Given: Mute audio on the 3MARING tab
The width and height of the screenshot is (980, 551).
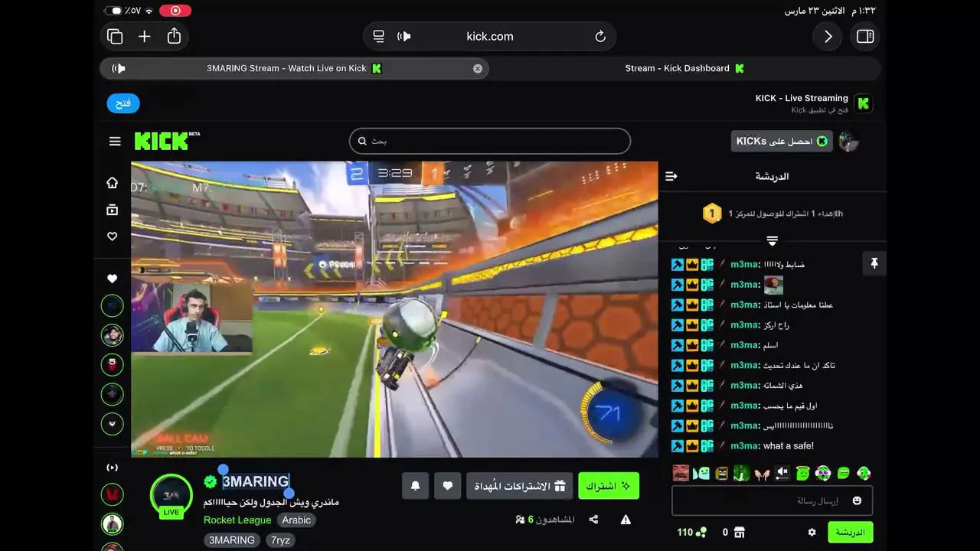Looking at the screenshot, I should point(119,68).
